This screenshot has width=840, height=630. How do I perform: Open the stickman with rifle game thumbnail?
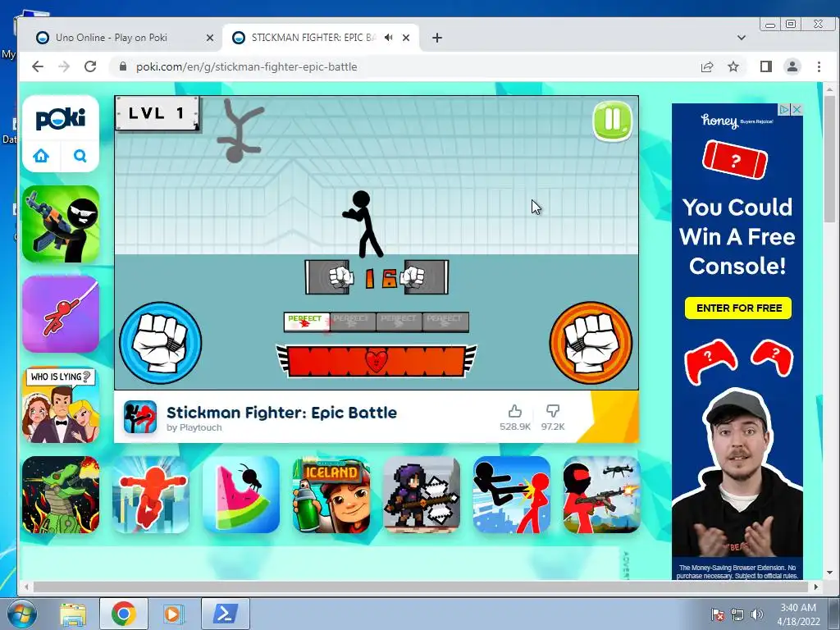(x=61, y=225)
